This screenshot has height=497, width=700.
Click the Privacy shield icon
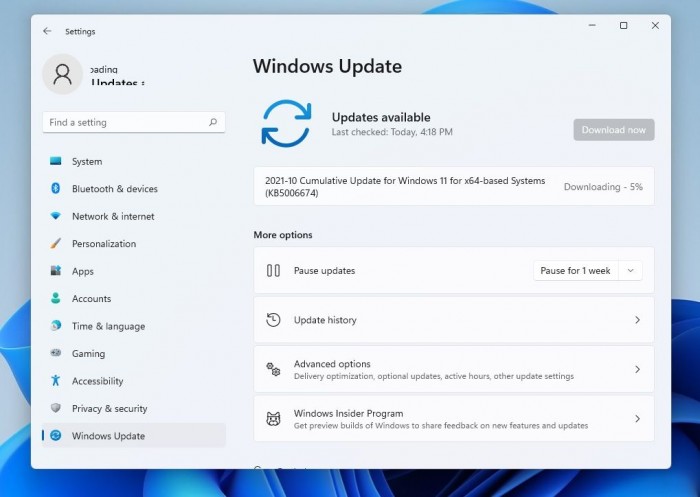[55, 408]
